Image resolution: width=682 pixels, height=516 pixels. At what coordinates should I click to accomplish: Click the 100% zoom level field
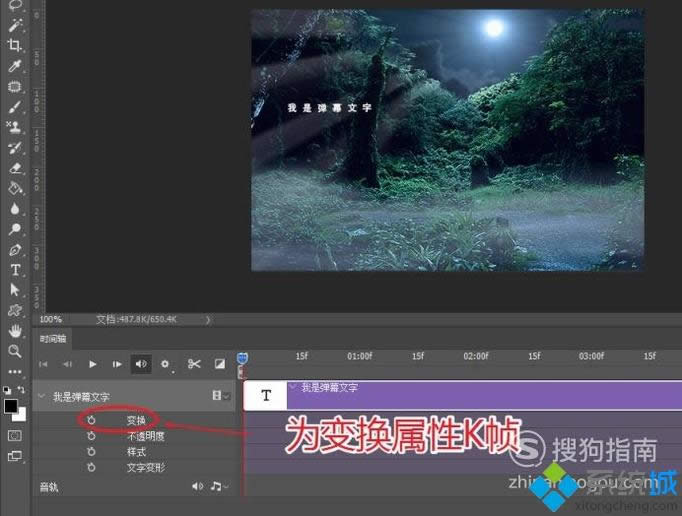[50, 319]
